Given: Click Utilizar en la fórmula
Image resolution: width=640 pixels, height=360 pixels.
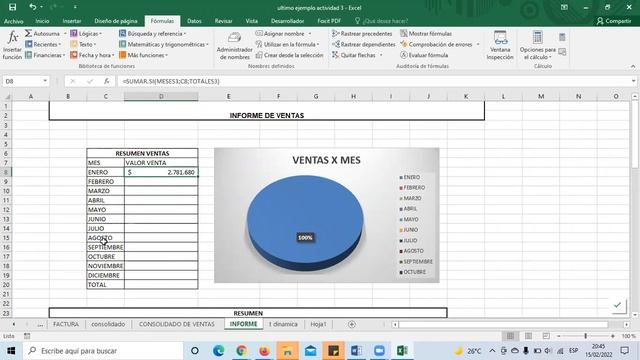Looking at the screenshot, I should click(x=287, y=44).
